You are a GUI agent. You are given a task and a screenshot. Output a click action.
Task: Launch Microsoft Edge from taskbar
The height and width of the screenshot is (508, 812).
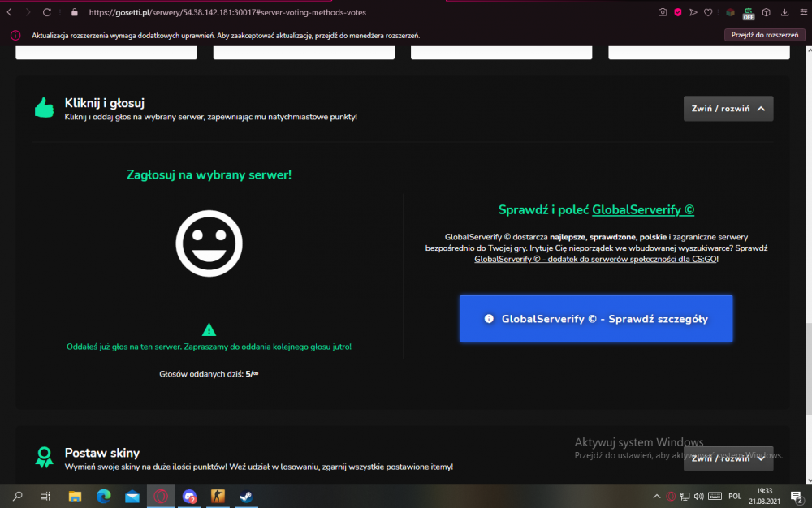pyautogui.click(x=104, y=496)
